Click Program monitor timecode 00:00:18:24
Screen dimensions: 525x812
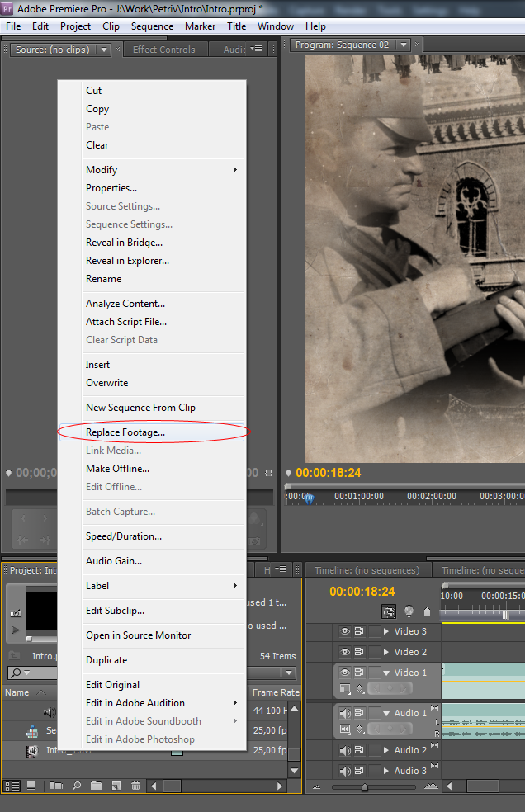point(328,473)
